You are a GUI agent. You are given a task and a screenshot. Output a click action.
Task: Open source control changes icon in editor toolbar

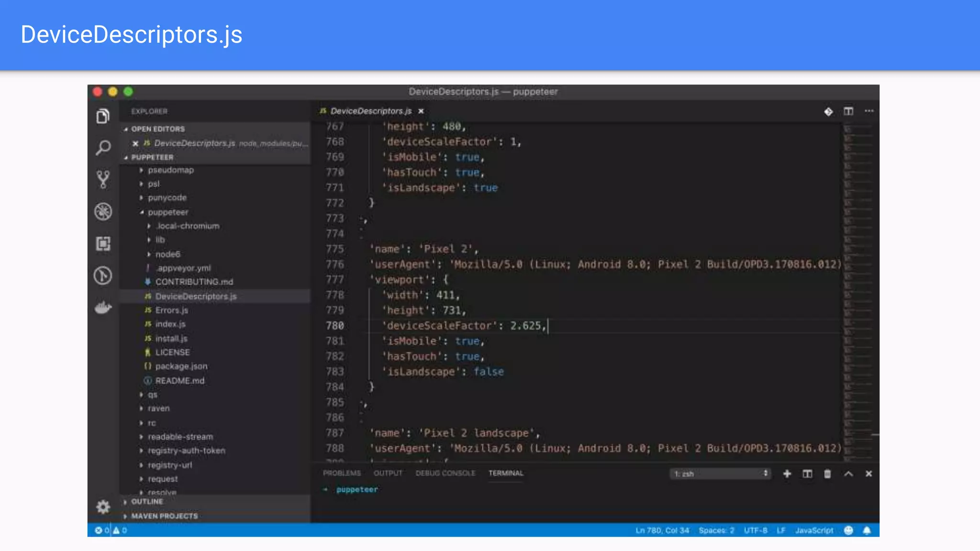pyautogui.click(x=828, y=111)
